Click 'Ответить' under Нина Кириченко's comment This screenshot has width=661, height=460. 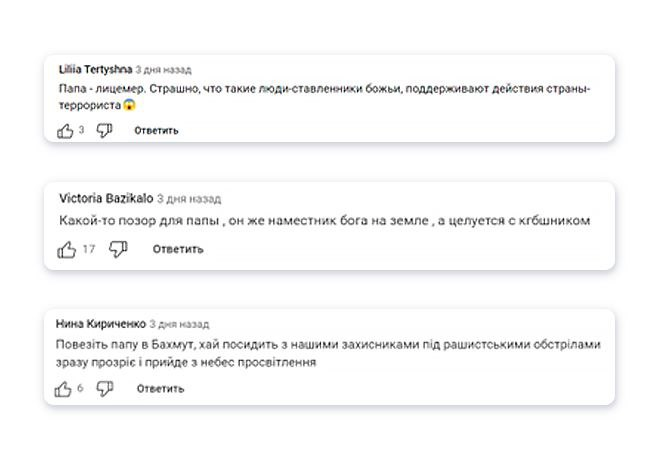point(161,389)
